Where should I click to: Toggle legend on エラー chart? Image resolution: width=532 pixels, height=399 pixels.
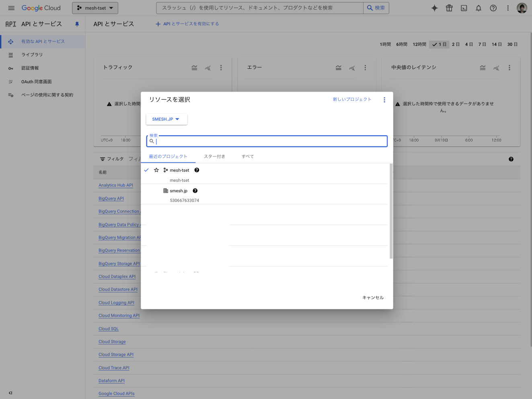[x=339, y=68]
